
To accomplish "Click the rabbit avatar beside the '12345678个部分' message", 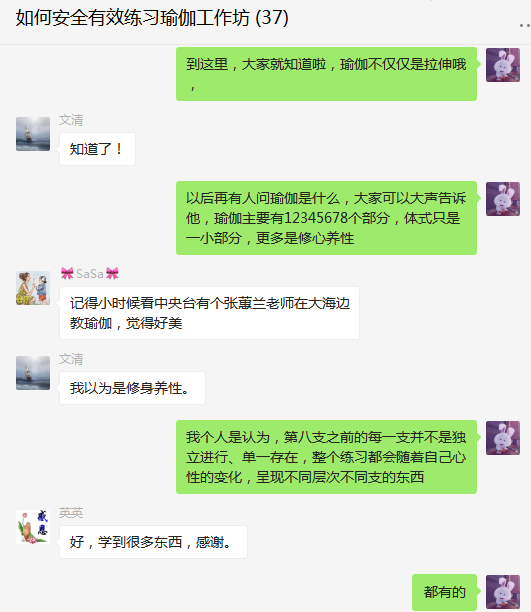I will click(x=503, y=199).
